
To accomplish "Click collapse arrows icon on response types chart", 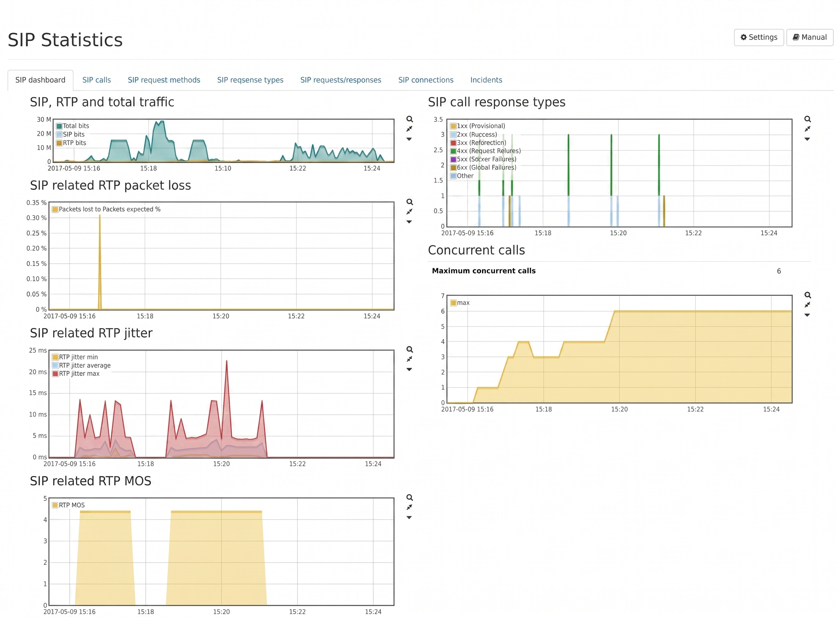I will tap(807, 129).
